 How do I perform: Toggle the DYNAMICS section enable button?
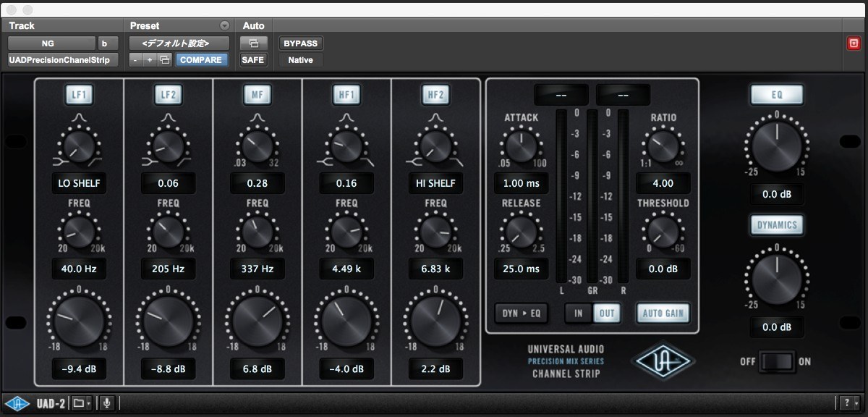[x=776, y=225]
